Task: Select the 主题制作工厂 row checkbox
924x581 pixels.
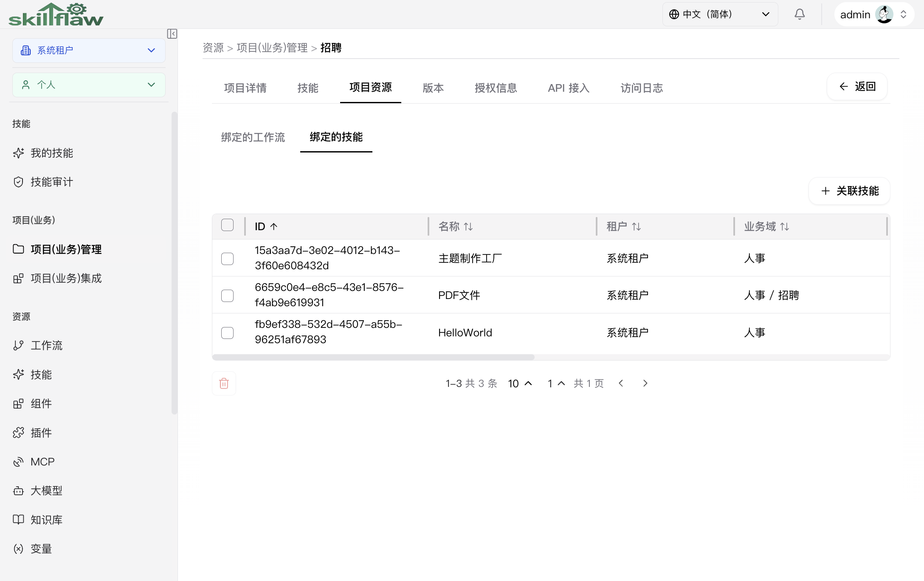Action: coord(227,259)
